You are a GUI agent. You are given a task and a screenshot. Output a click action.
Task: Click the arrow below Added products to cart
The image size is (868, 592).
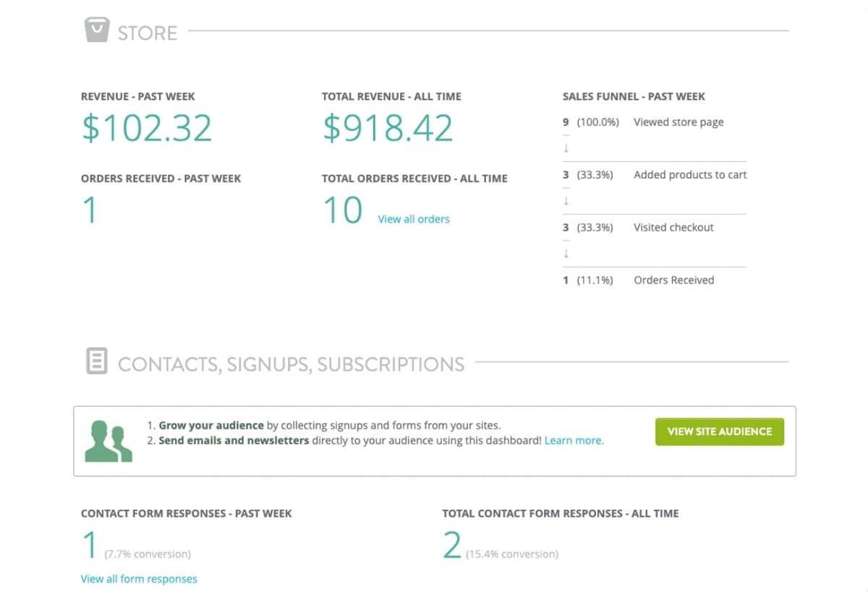click(x=566, y=200)
